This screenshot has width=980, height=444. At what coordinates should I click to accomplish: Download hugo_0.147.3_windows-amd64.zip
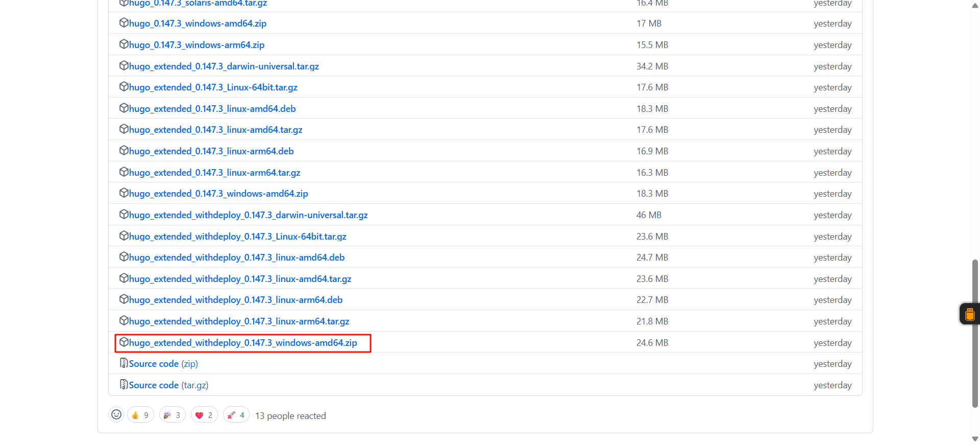tap(198, 24)
